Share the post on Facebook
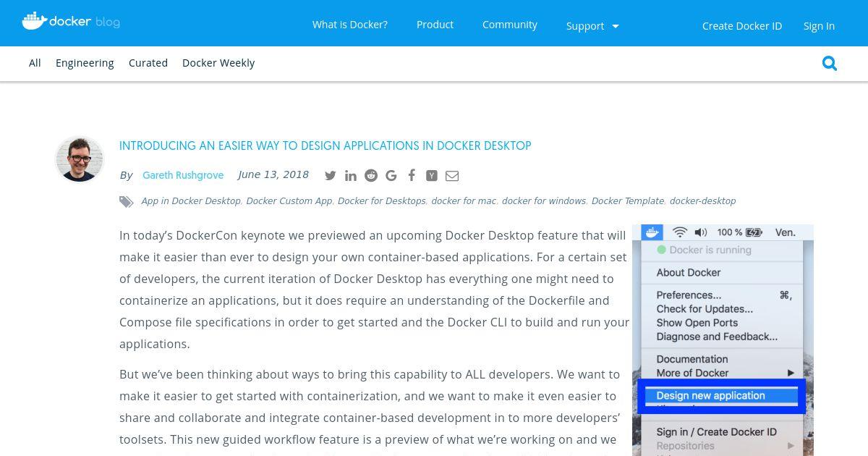Screen dimensions: 868x456 412,175
